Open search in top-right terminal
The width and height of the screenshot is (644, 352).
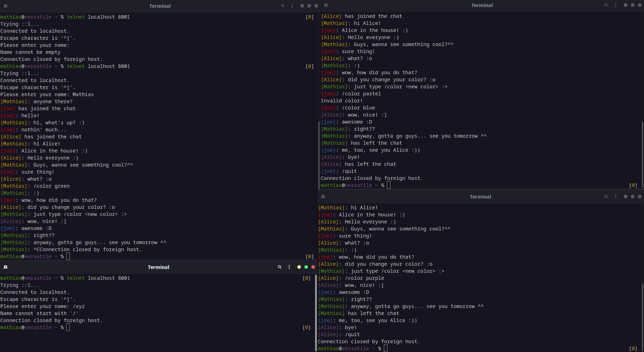tap(606, 5)
